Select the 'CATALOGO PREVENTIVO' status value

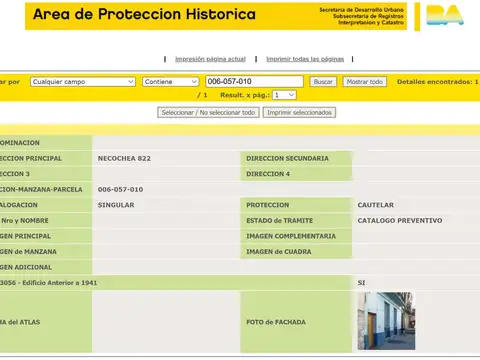[400, 221]
